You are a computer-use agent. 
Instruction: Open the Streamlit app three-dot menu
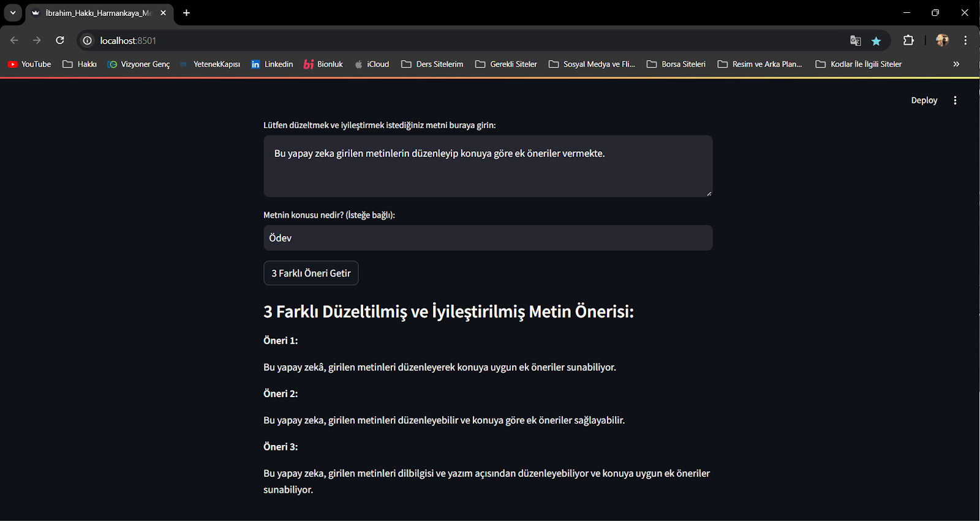click(x=955, y=101)
